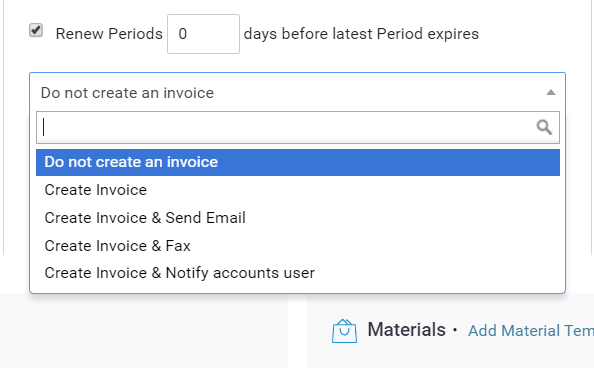Click the Materials section heading
This screenshot has height=368, width=594.
point(406,329)
